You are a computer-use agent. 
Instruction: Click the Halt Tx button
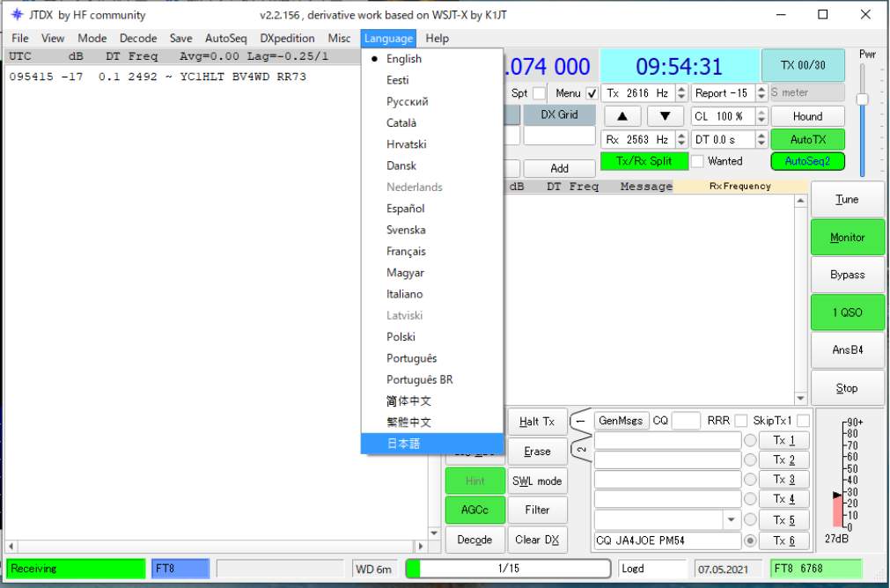tap(537, 422)
